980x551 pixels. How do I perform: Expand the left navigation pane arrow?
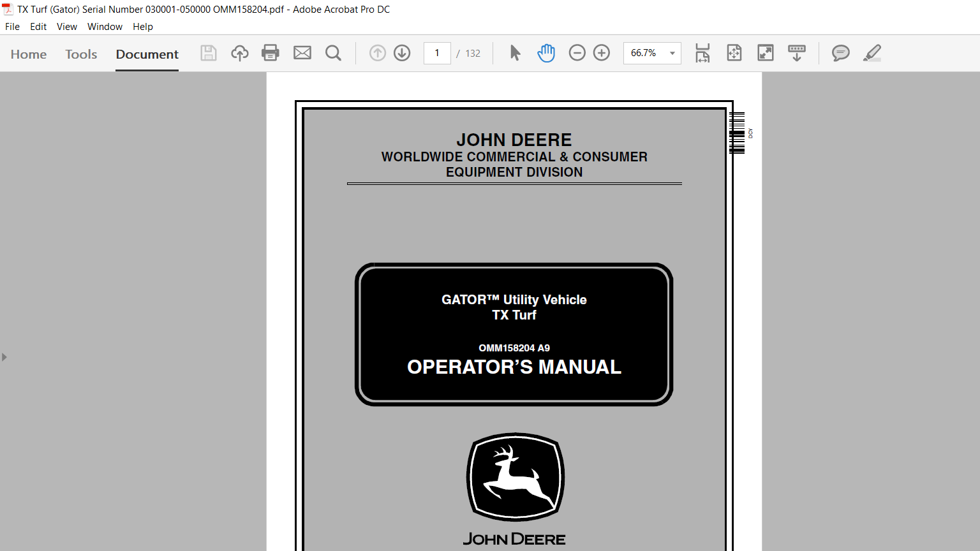click(4, 357)
